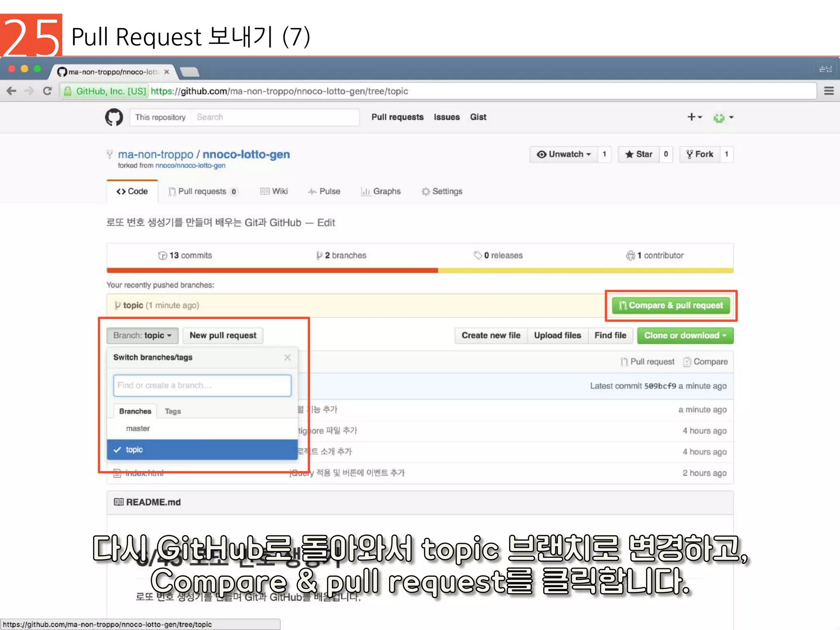The image size is (840, 630).
Task: Open latest commit 509bcf9
Action: [x=660, y=386]
